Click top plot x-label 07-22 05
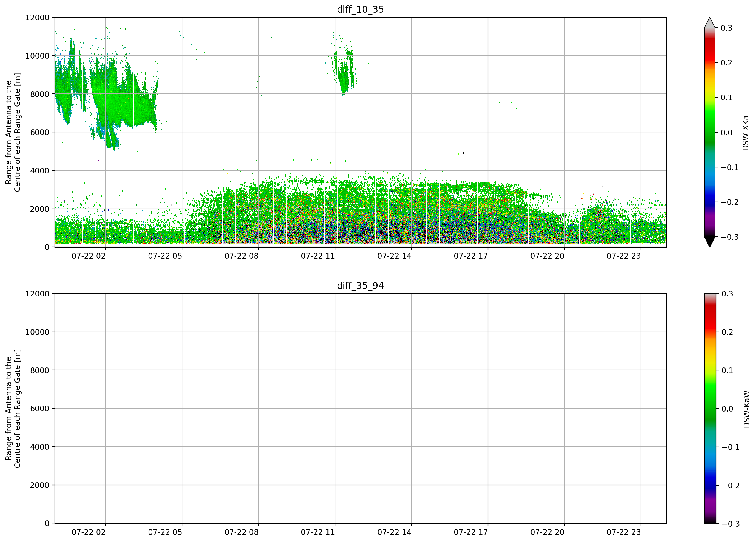The width and height of the screenshot is (756, 542). pos(165,256)
